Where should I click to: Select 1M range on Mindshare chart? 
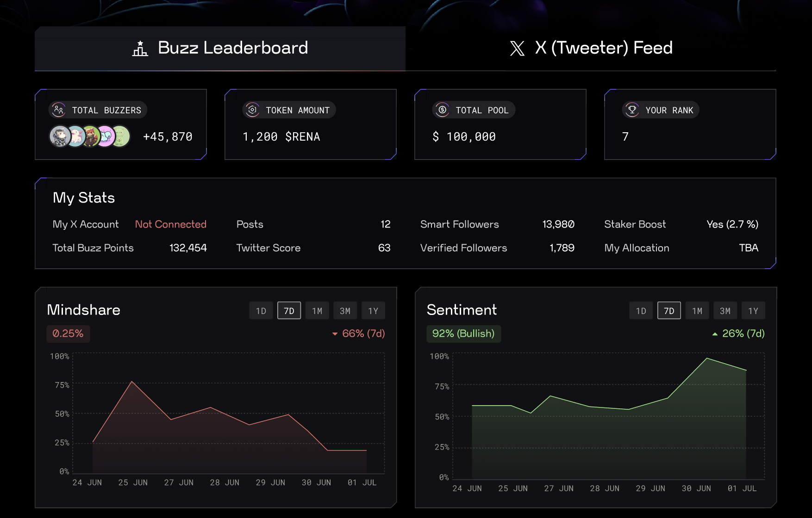point(317,311)
